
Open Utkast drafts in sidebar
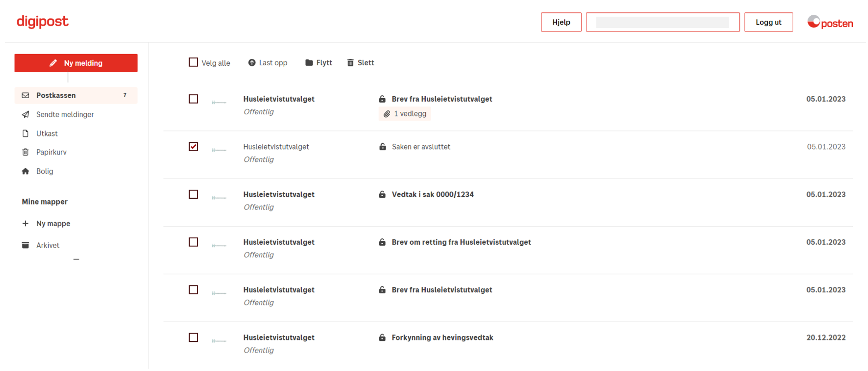pyautogui.click(x=47, y=133)
